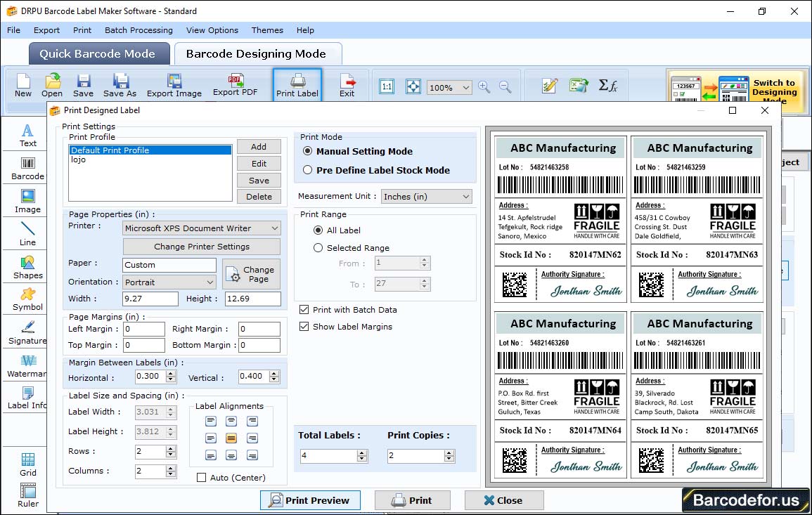812x515 pixels.
Task: Open the Printer selection dropdown
Action: pyautogui.click(x=202, y=228)
